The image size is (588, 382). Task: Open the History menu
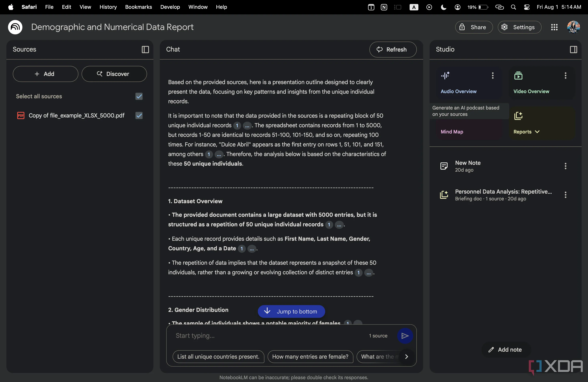[x=108, y=7]
